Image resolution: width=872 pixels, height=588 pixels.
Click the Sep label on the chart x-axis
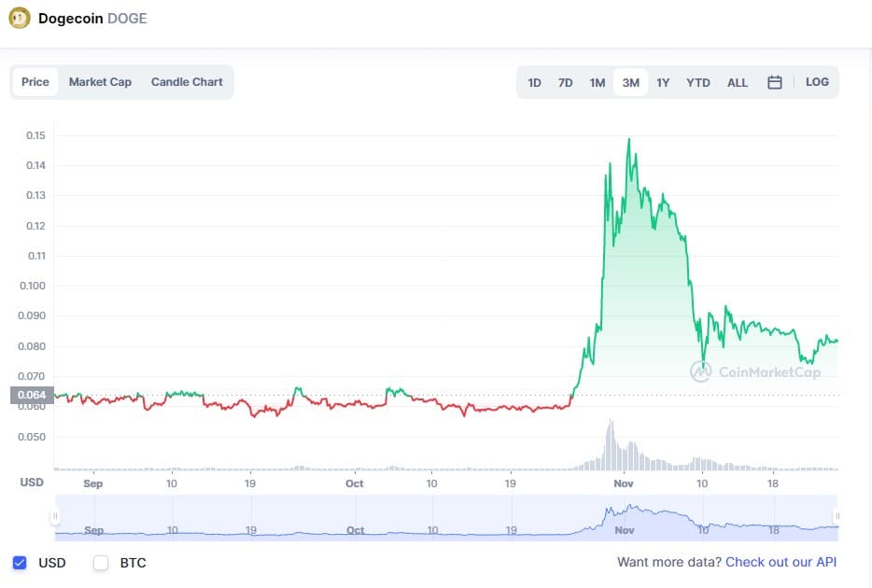92,483
